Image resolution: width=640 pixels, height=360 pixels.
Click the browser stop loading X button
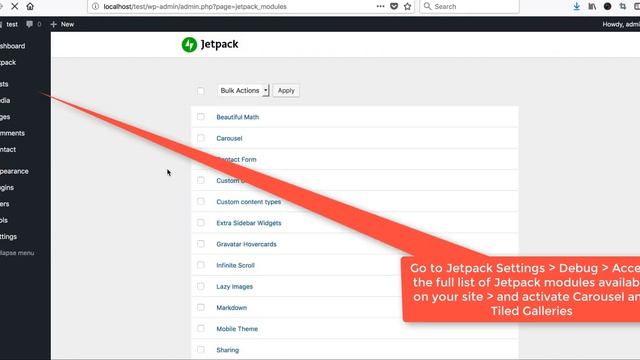point(15,7)
